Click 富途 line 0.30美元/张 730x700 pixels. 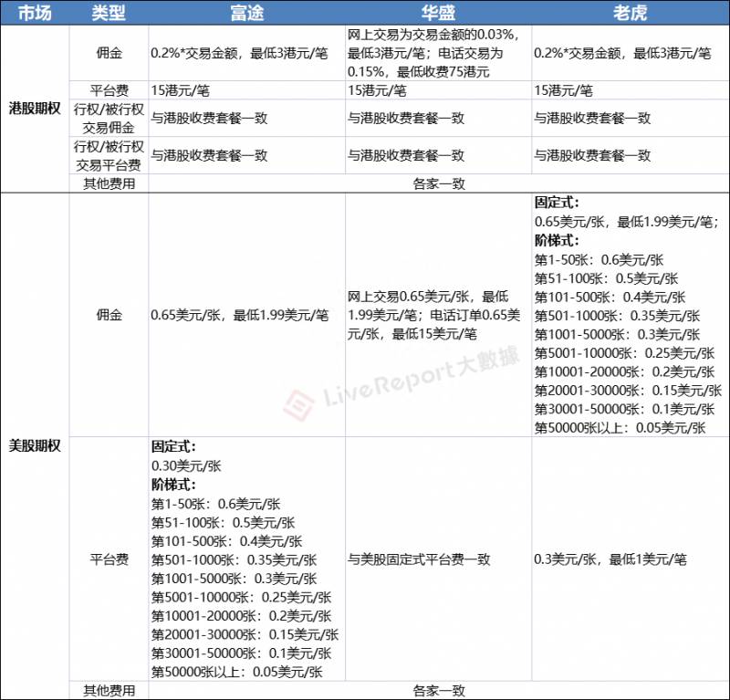pos(186,465)
